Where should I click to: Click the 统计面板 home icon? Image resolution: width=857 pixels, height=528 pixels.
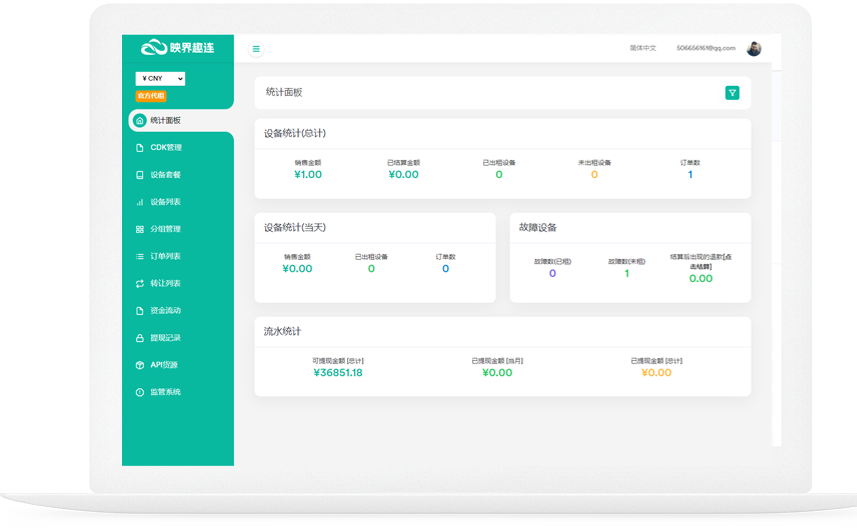(x=140, y=121)
